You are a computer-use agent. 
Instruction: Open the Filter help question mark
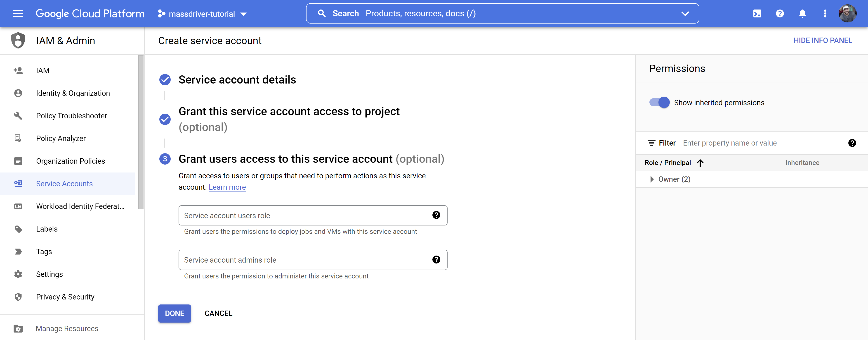(852, 143)
